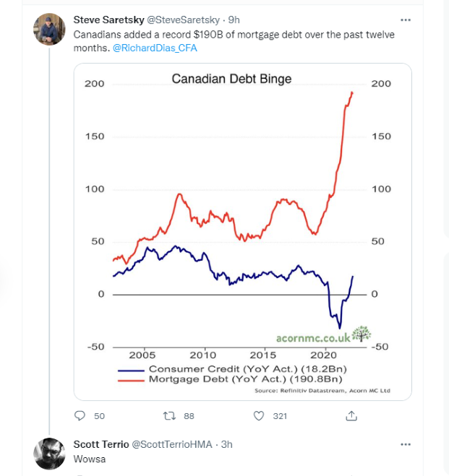
Task: Like the tweet with the heart icon
Action: point(259,415)
